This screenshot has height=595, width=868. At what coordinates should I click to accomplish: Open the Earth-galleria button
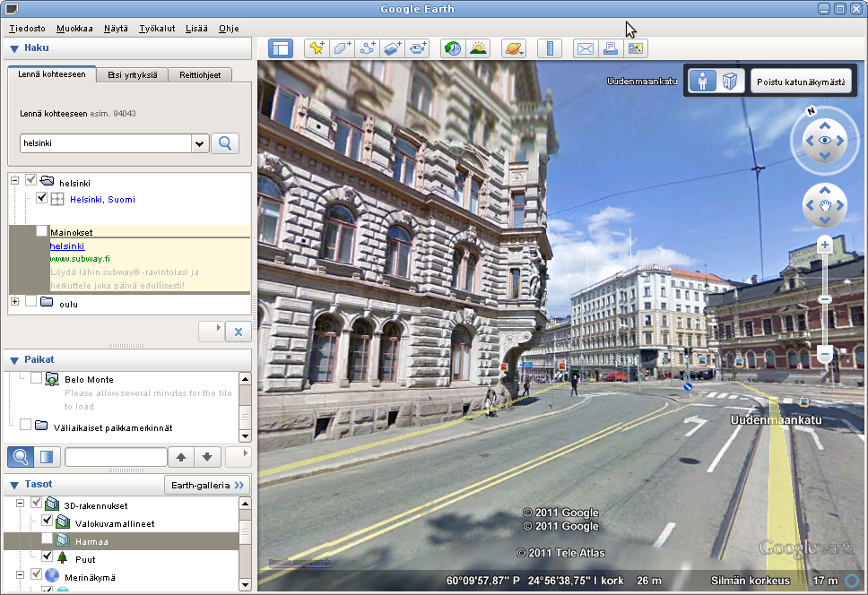pos(207,485)
